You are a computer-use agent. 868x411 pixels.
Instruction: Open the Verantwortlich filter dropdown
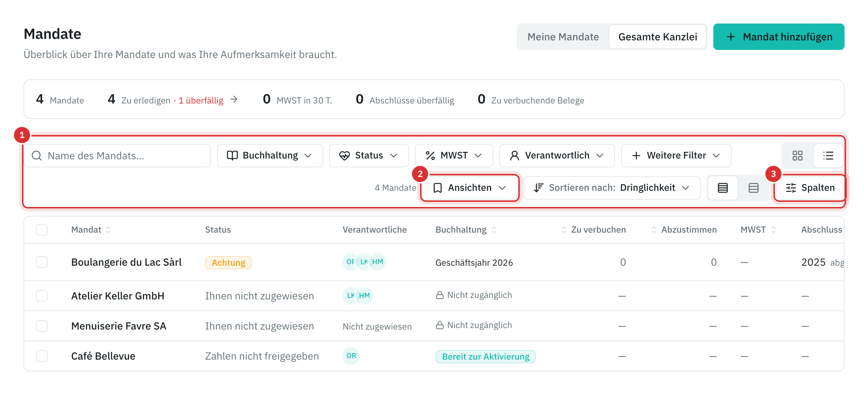click(557, 156)
